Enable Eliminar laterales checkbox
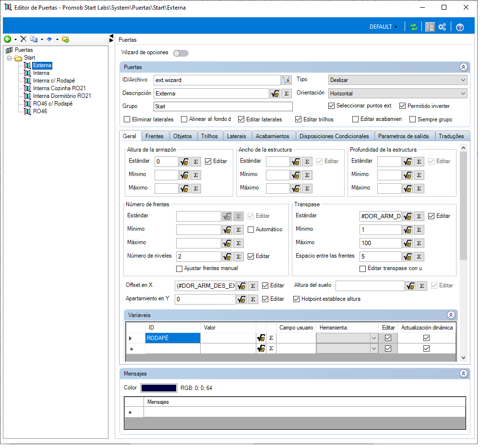The image size is (480, 448). tap(127, 119)
